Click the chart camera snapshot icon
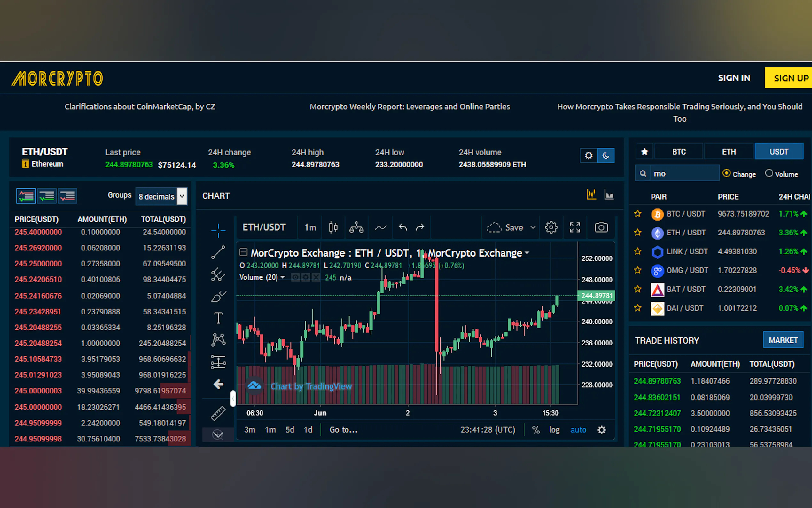Screen dimensions: 812x508 pyautogui.click(x=601, y=227)
